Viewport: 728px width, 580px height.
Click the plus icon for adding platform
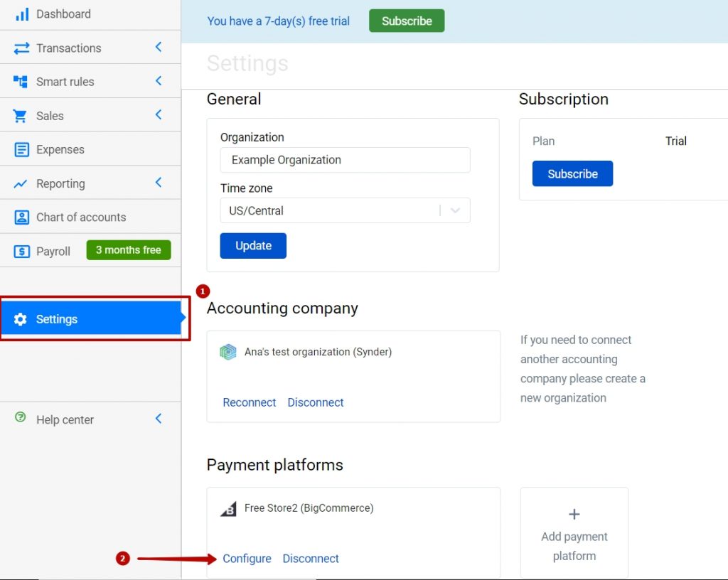click(574, 514)
